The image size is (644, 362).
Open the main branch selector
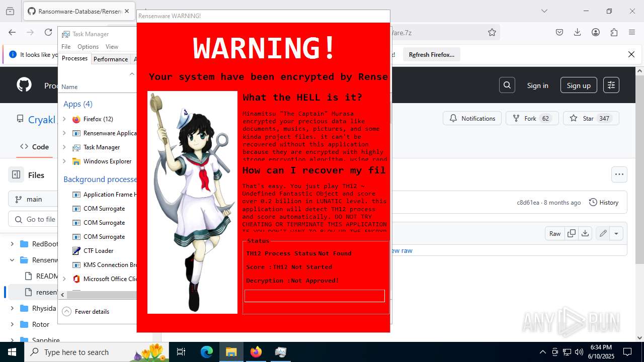(33, 199)
